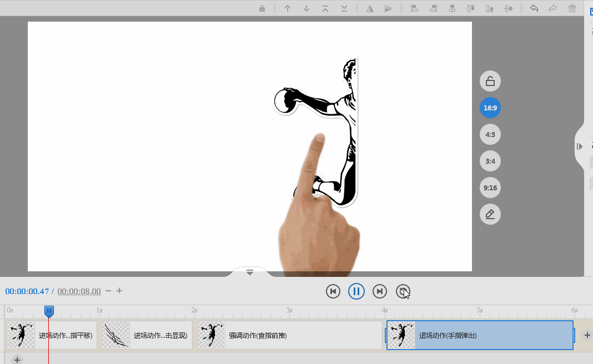Delete the selected object with the trash icon

(x=572, y=8)
